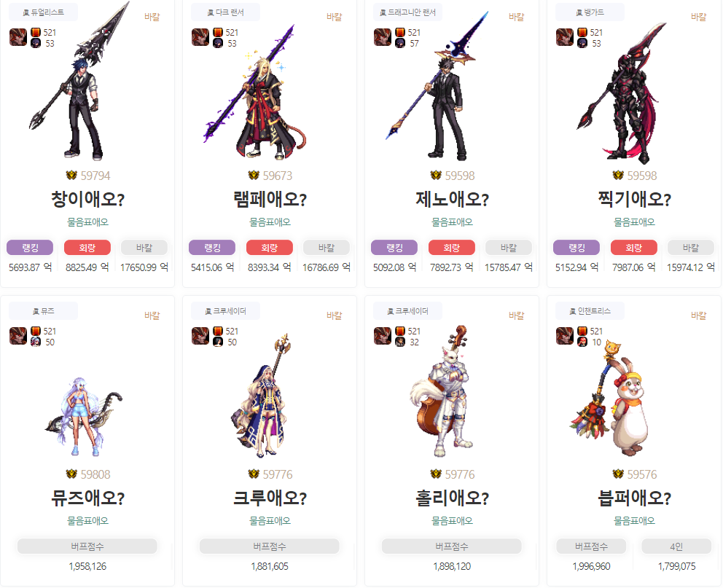
Task: Click the round icon beside 32 on the 홀리애오? card
Action: (x=400, y=342)
